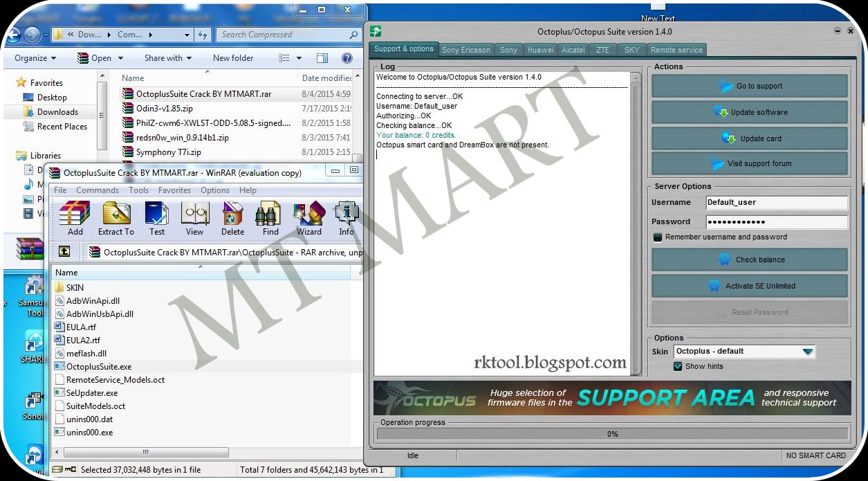The image size is (868, 481).
Task: Select the Support & options tab
Action: pyautogui.click(x=404, y=49)
